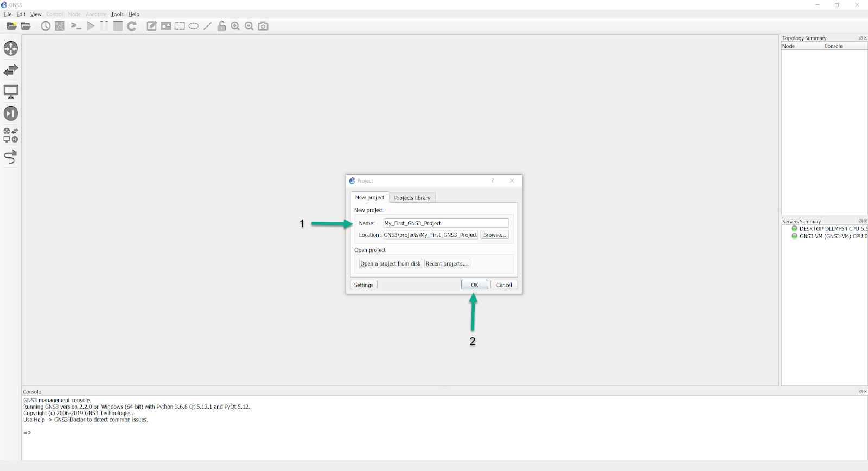Browse all devices icon

pos(11,136)
